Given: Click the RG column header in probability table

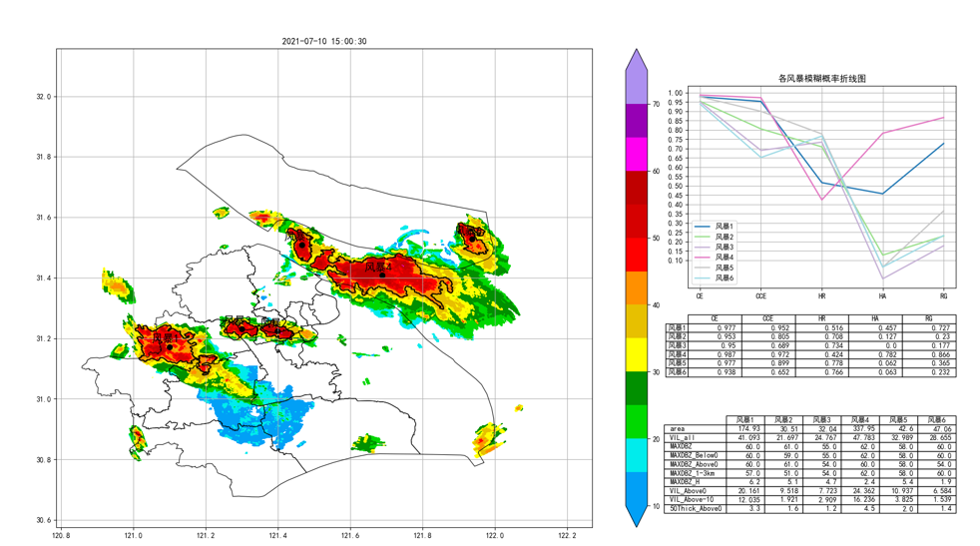Looking at the screenshot, I should 929,319.
